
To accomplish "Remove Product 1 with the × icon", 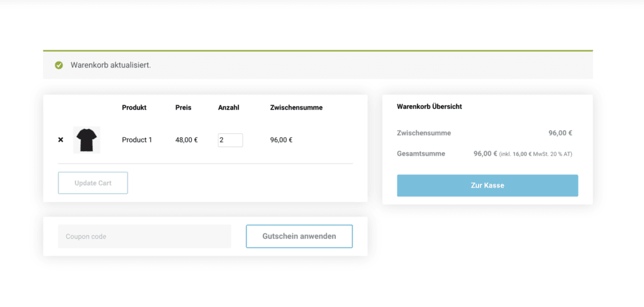I will pos(60,140).
